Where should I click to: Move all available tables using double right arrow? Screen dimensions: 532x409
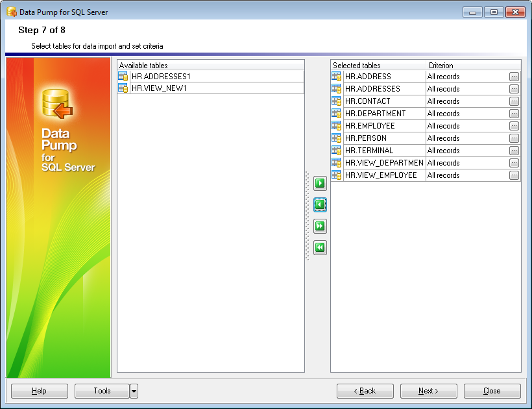coord(319,226)
